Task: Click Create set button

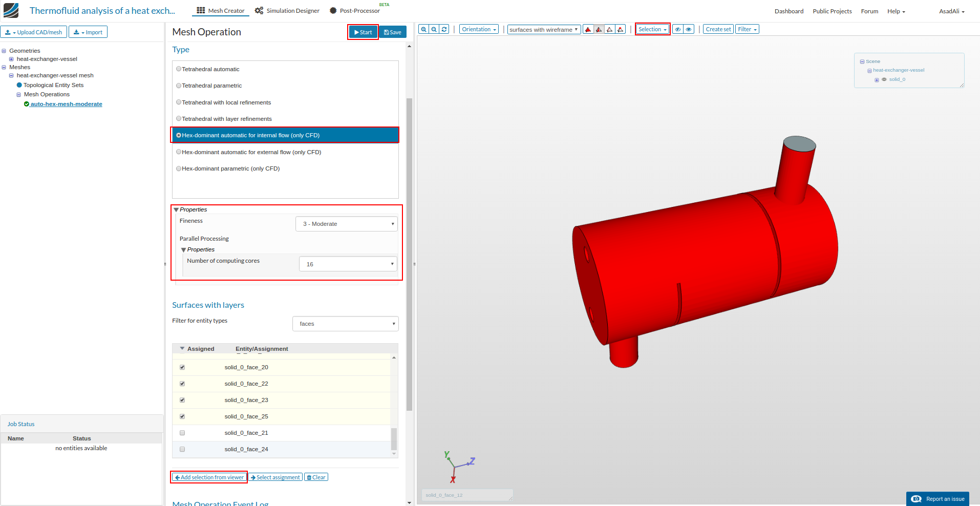Action: (x=718, y=29)
